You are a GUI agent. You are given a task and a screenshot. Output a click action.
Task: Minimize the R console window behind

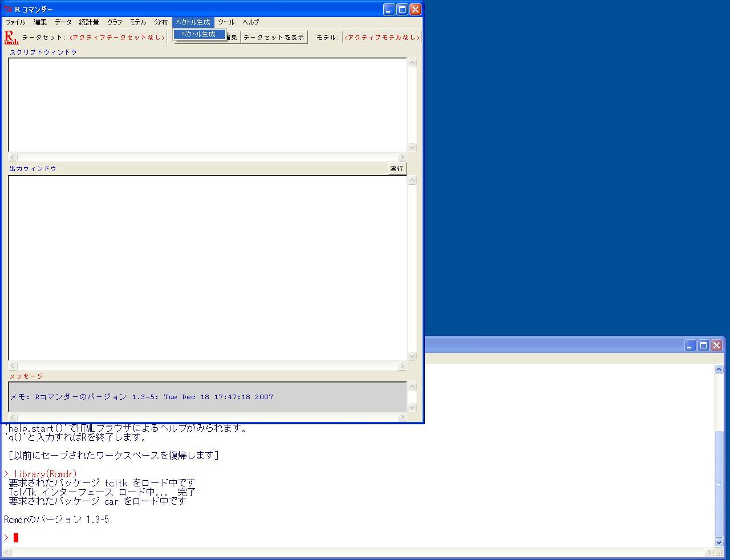[690, 346]
